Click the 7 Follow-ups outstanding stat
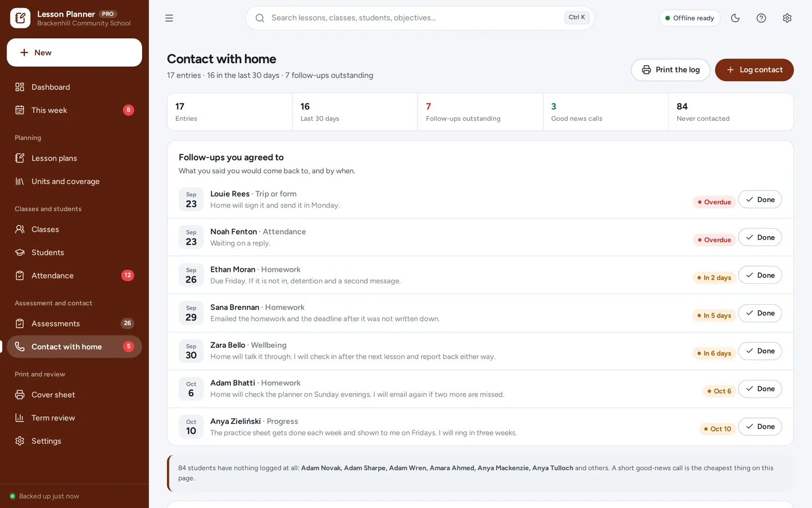This screenshot has height=508, width=812. point(480,112)
